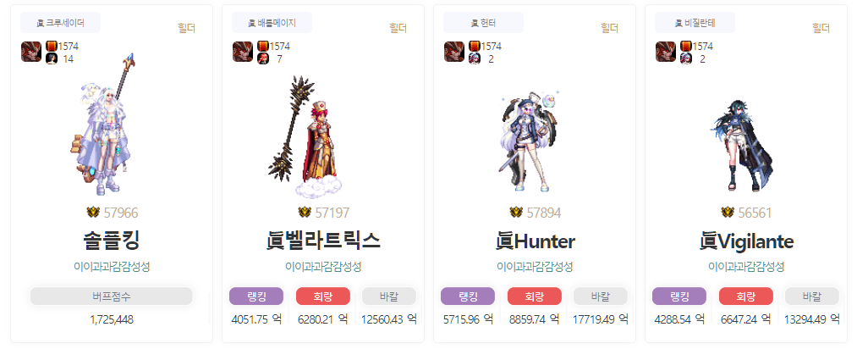Click the 헌터 class badge

point(483,23)
